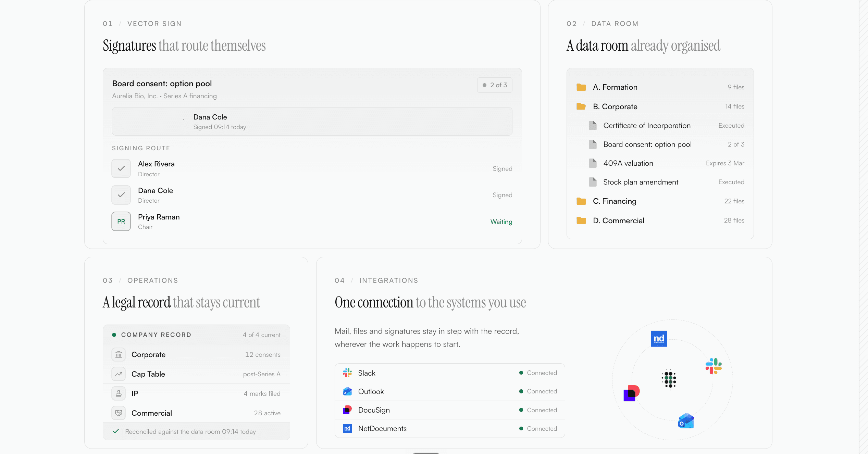The width and height of the screenshot is (868, 454).
Task: Click the 'post-Series A' value
Action: (x=262, y=374)
